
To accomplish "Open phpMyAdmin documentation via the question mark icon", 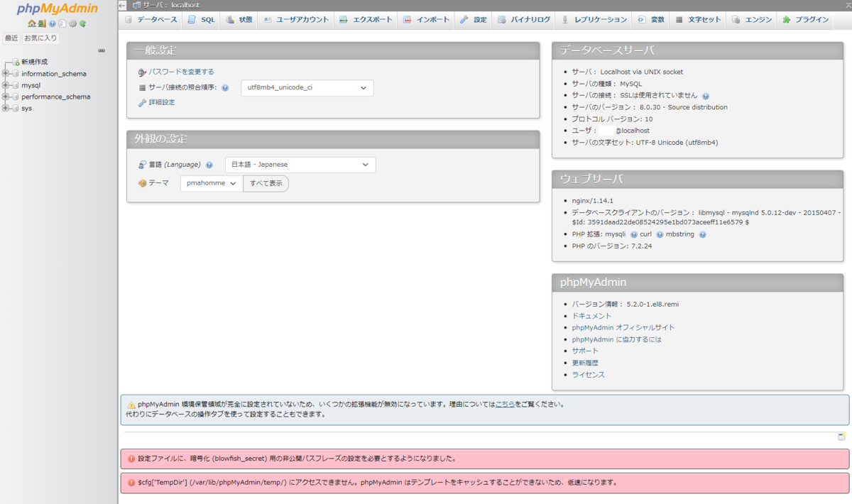I will click(52, 23).
